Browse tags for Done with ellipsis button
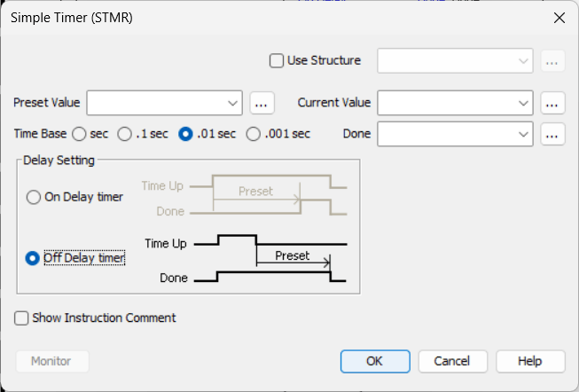Screen dimensions: 579x392 pos(552,134)
